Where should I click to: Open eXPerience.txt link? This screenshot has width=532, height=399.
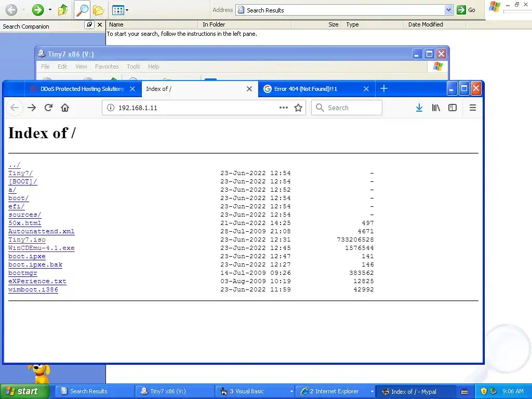pyautogui.click(x=37, y=281)
